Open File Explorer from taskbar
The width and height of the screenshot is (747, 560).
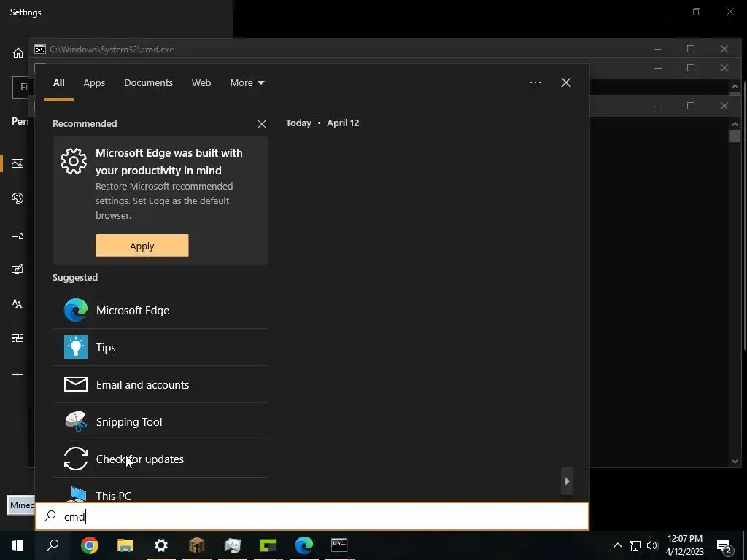click(125, 545)
